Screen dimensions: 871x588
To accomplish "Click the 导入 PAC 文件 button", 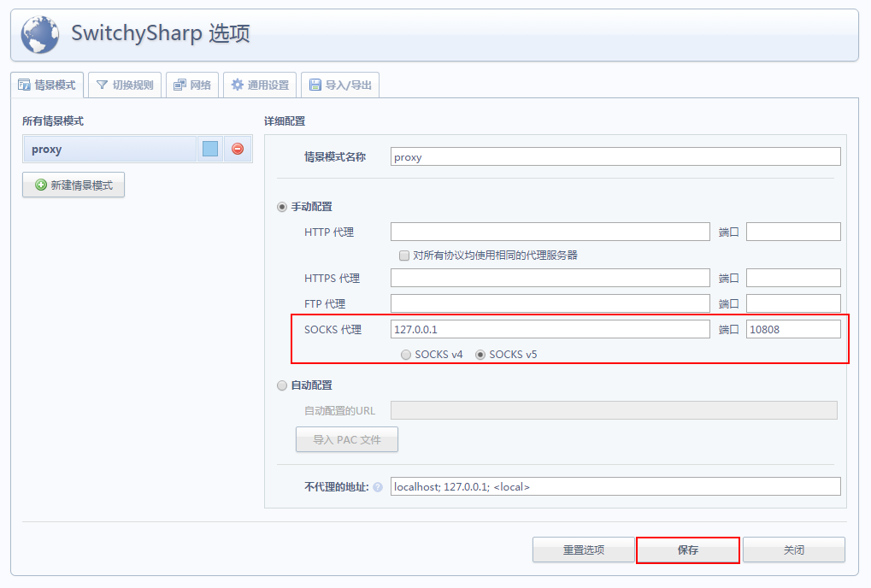I will point(347,439).
